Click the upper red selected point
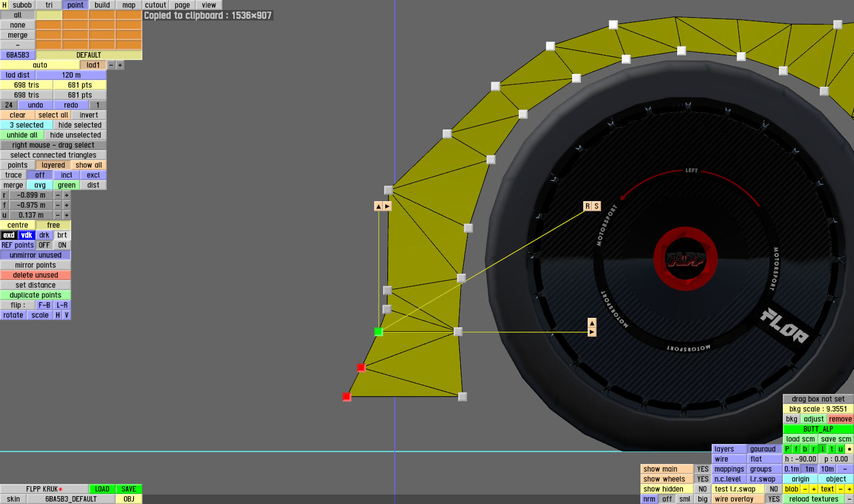The height and width of the screenshot is (504, 854). click(x=361, y=367)
